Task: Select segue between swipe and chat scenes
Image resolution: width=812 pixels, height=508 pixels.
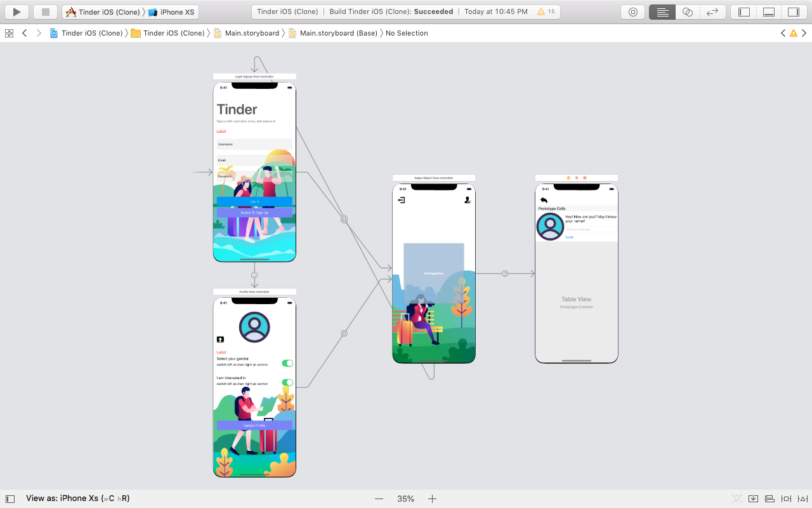Action: 505,274
